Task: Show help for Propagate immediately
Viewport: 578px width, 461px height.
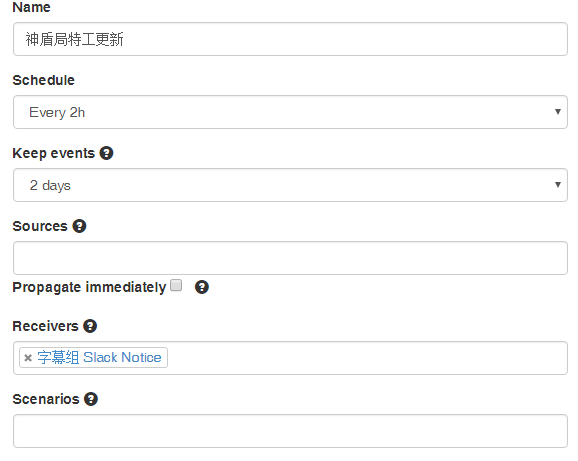Action: pos(202,287)
